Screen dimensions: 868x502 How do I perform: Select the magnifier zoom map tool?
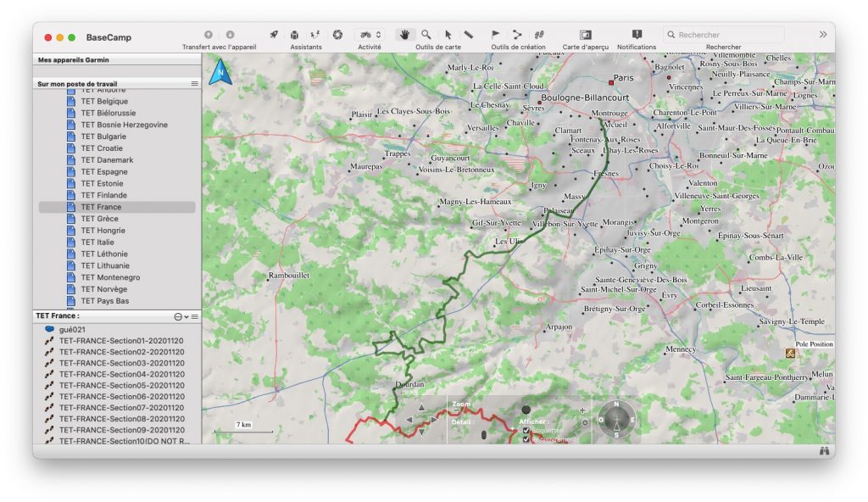tap(426, 34)
